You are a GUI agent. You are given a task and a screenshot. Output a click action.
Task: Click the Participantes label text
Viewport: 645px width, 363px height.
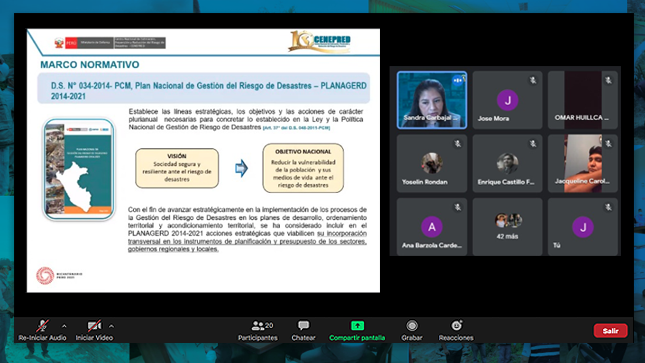tap(258, 337)
